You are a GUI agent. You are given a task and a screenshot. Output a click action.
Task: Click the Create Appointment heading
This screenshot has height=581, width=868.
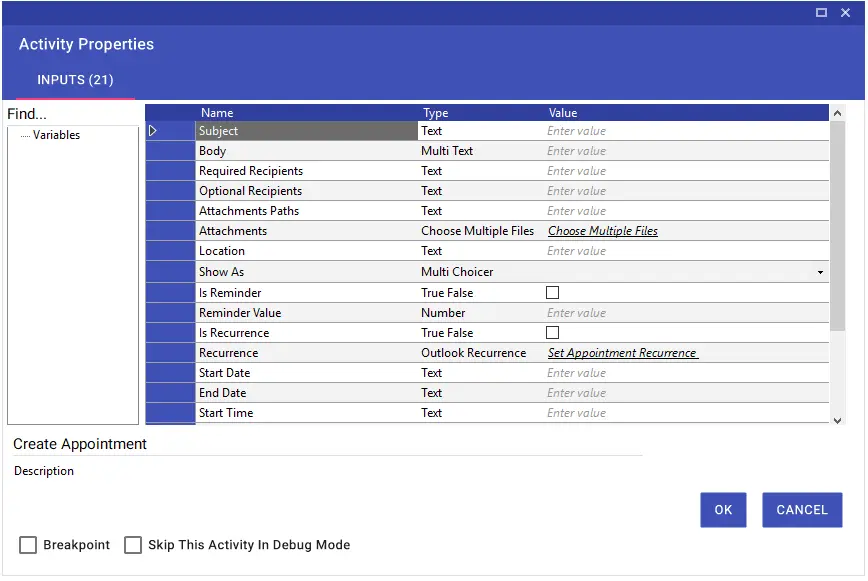tap(80, 445)
